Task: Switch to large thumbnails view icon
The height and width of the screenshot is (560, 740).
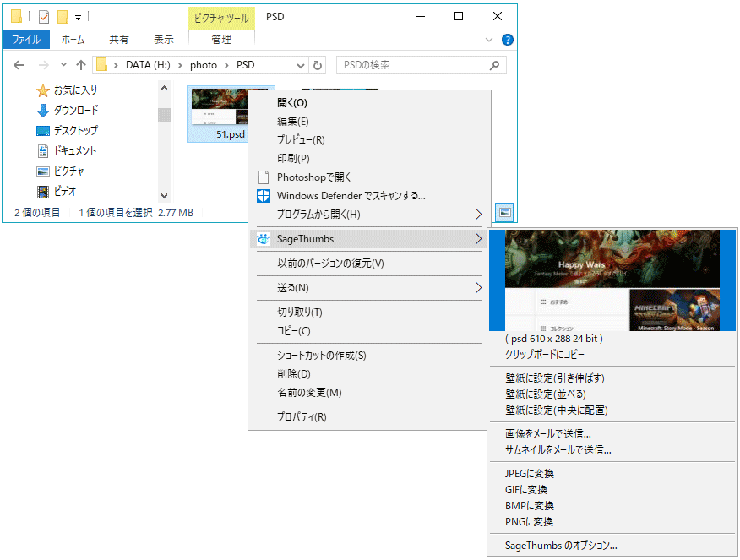Action: [x=505, y=212]
